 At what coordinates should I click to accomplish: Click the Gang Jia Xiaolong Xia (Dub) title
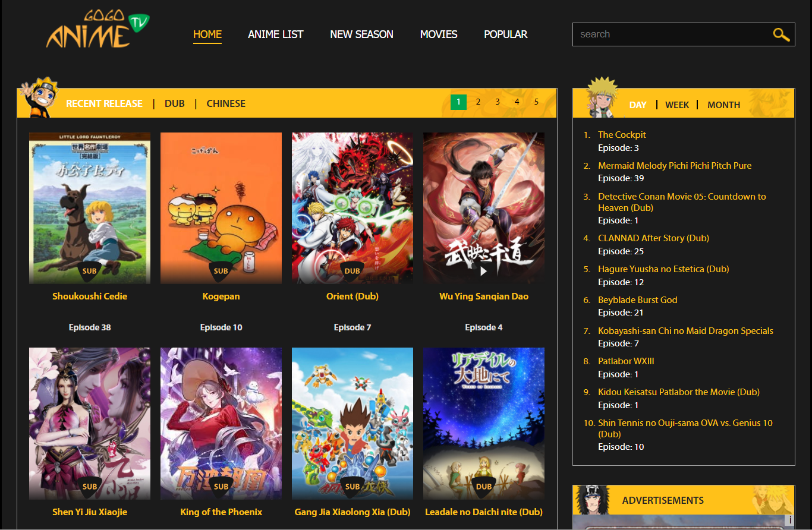point(353,512)
